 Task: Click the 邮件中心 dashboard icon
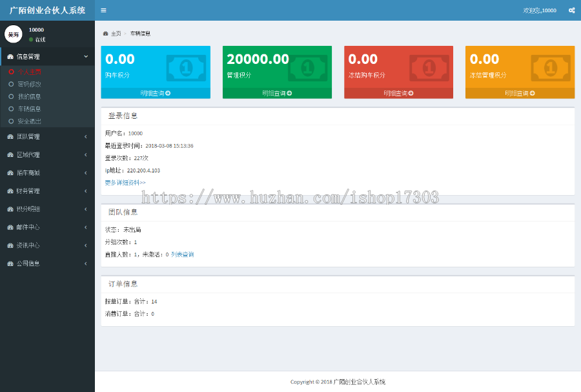click(x=10, y=227)
